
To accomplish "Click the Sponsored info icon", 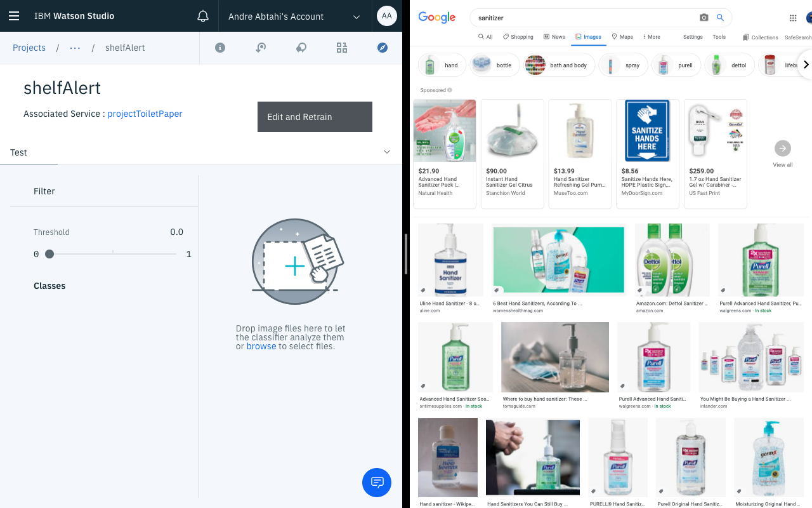I will pyautogui.click(x=450, y=90).
